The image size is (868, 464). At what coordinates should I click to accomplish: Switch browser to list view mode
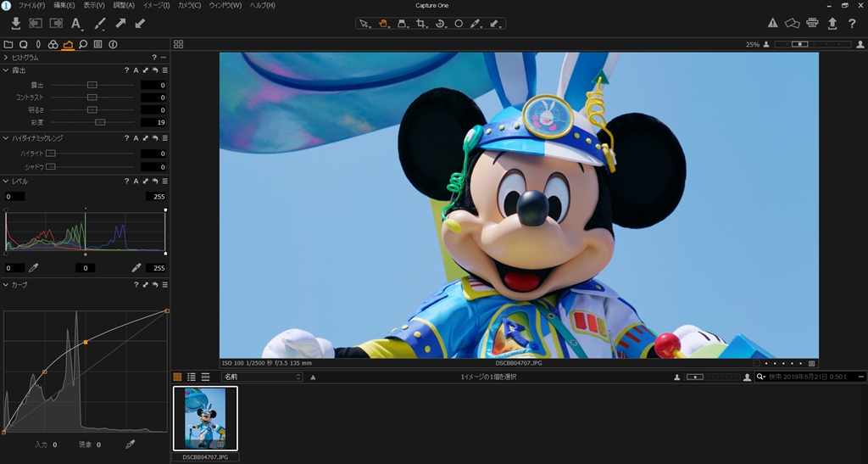coord(192,377)
